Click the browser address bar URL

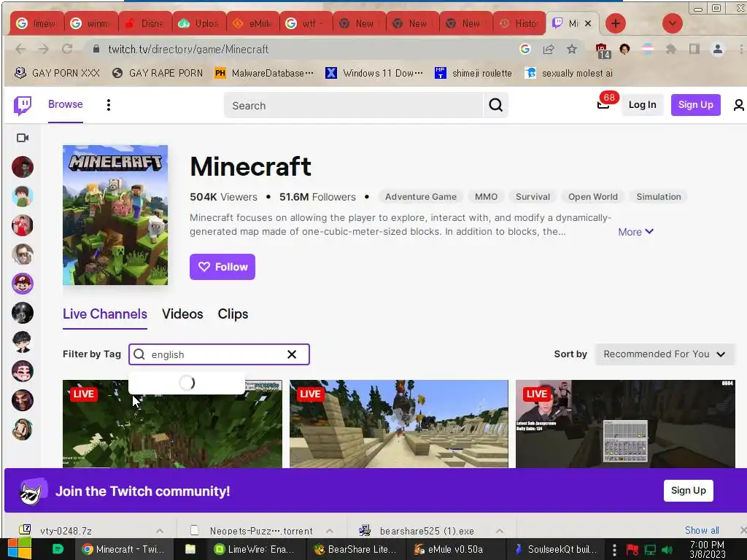(x=188, y=49)
